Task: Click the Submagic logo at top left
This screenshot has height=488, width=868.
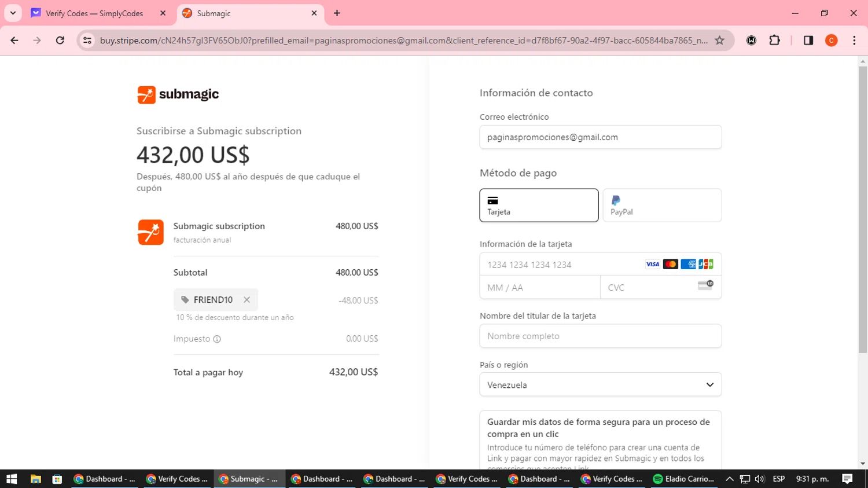Action: click(x=178, y=94)
